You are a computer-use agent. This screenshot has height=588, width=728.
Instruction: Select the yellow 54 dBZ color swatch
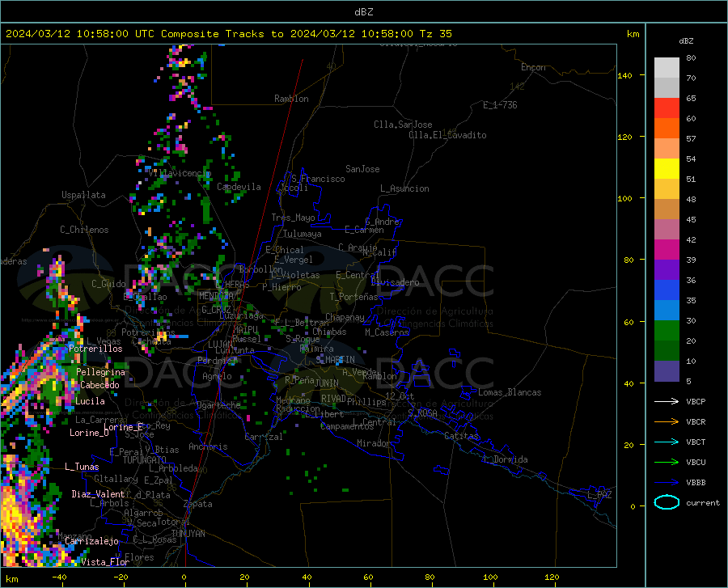tap(667, 169)
